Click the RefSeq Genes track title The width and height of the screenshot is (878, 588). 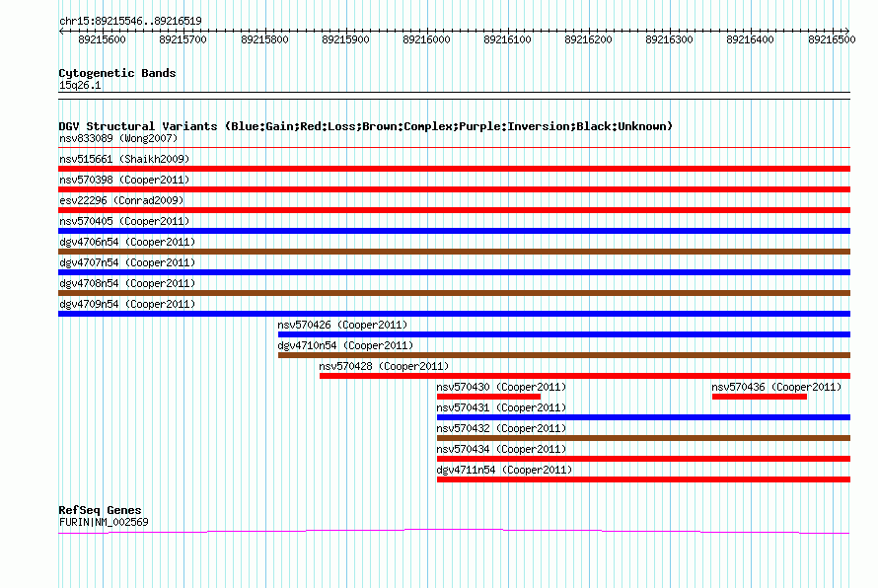[101, 510]
